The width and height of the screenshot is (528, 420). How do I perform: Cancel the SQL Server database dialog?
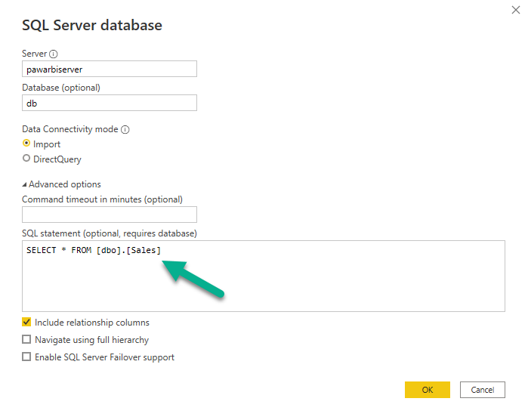[x=483, y=390]
